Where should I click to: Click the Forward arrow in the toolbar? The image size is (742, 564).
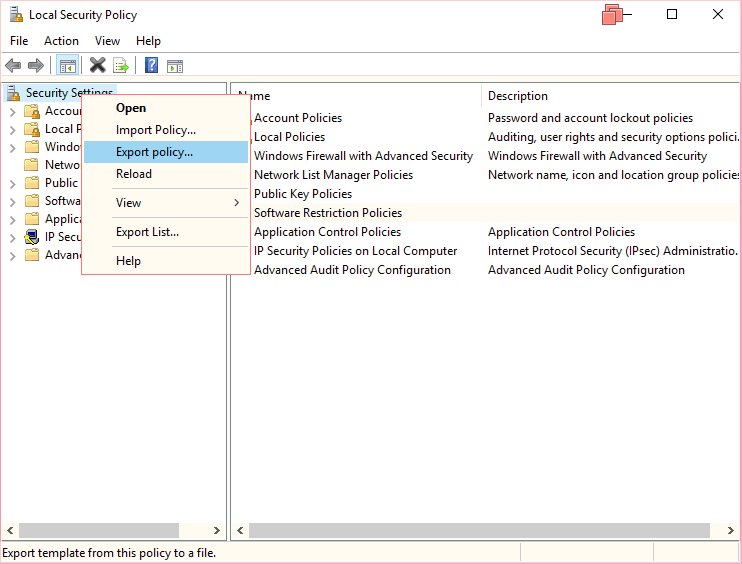point(36,66)
